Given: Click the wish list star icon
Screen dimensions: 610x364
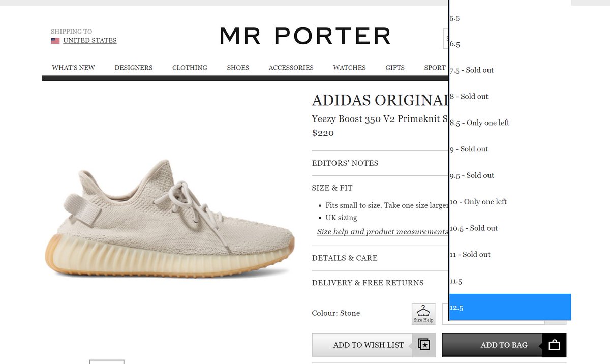Looking at the screenshot, I should coord(424,345).
